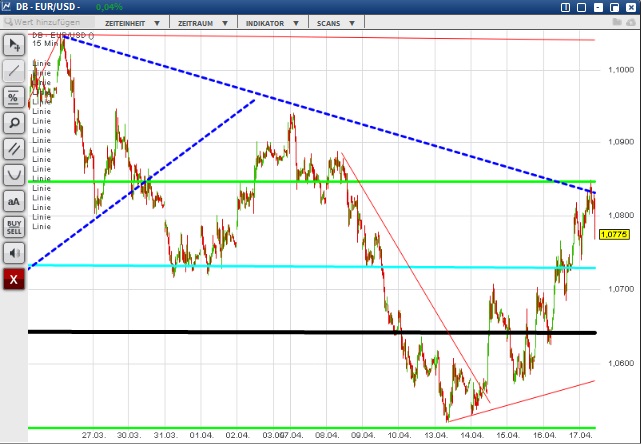This screenshot has width=641, height=444.
Task: Click the split-window layout icon in title bar
Action: (x=565, y=7)
